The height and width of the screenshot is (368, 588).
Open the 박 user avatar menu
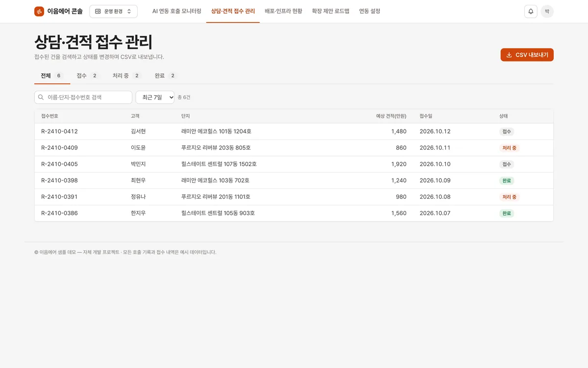(547, 11)
